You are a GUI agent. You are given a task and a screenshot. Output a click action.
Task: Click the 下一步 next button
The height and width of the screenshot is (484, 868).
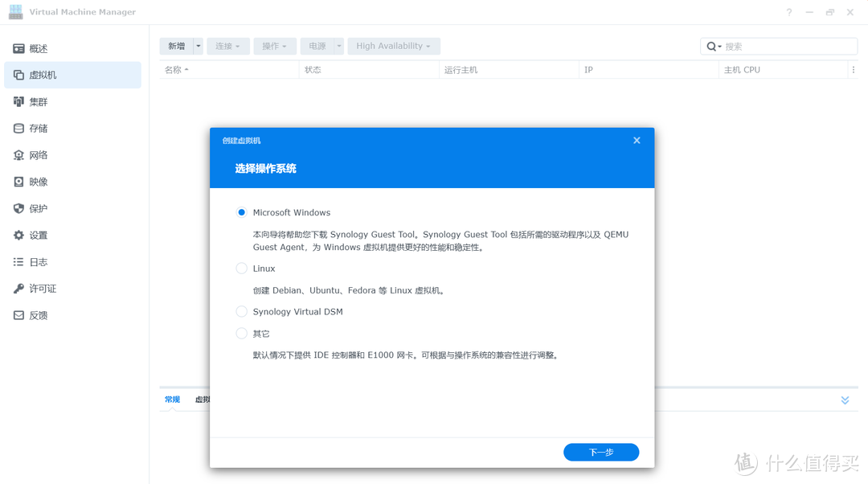coord(601,452)
